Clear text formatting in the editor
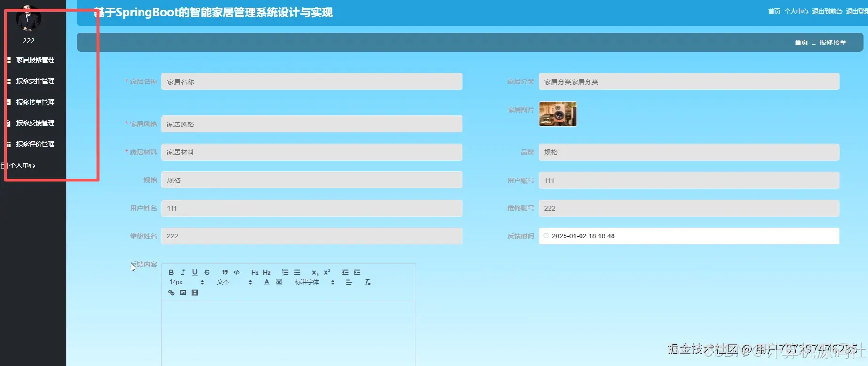Viewport: 868px width, 366px height. click(x=367, y=282)
